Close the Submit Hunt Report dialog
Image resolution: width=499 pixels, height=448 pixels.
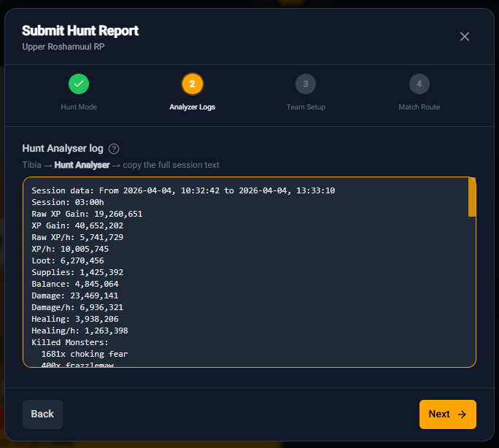465,36
